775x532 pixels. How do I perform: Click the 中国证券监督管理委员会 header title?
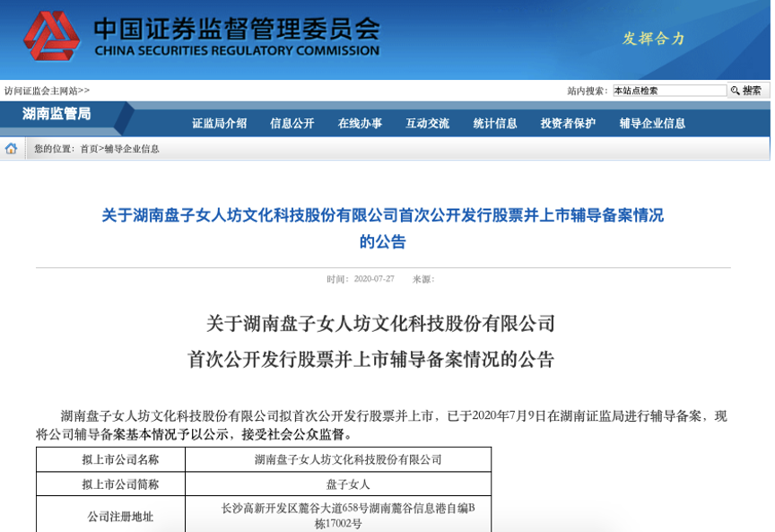coord(237,29)
